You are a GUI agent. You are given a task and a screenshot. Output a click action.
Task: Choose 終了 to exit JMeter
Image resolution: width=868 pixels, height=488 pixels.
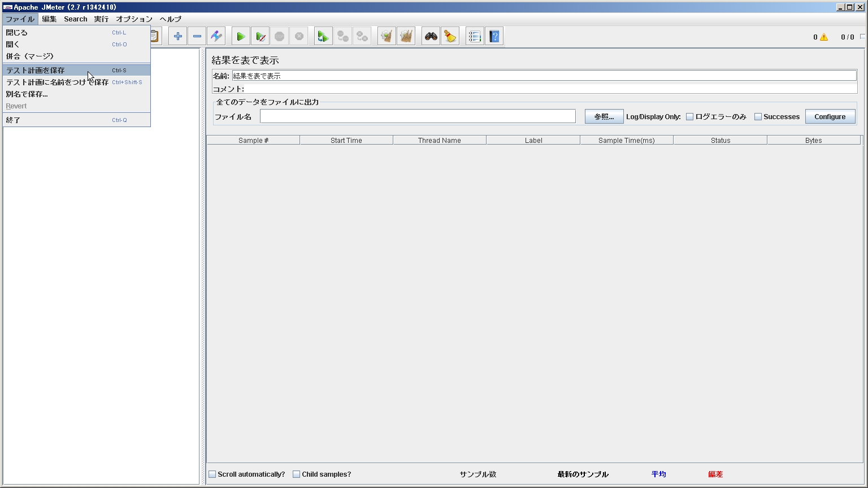(x=76, y=120)
